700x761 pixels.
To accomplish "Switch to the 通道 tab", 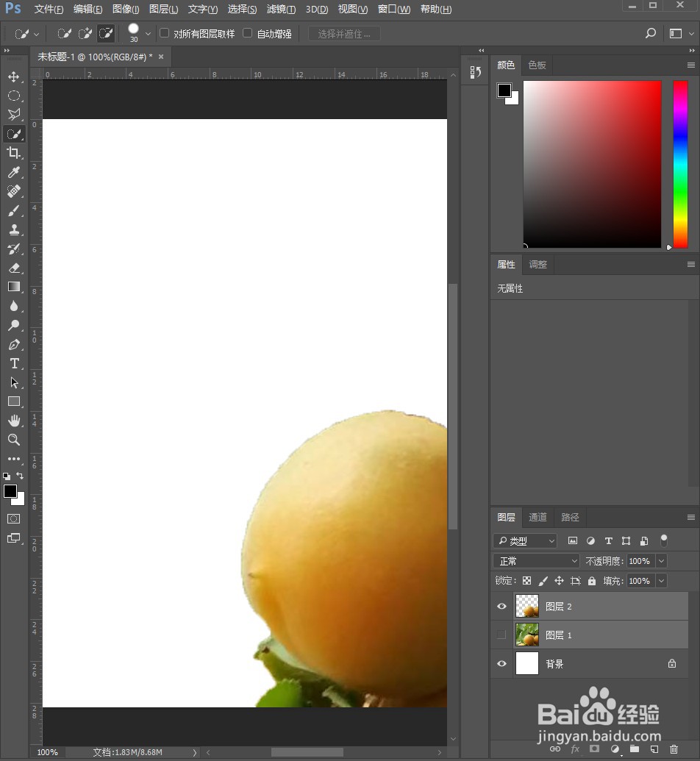I will 537,517.
